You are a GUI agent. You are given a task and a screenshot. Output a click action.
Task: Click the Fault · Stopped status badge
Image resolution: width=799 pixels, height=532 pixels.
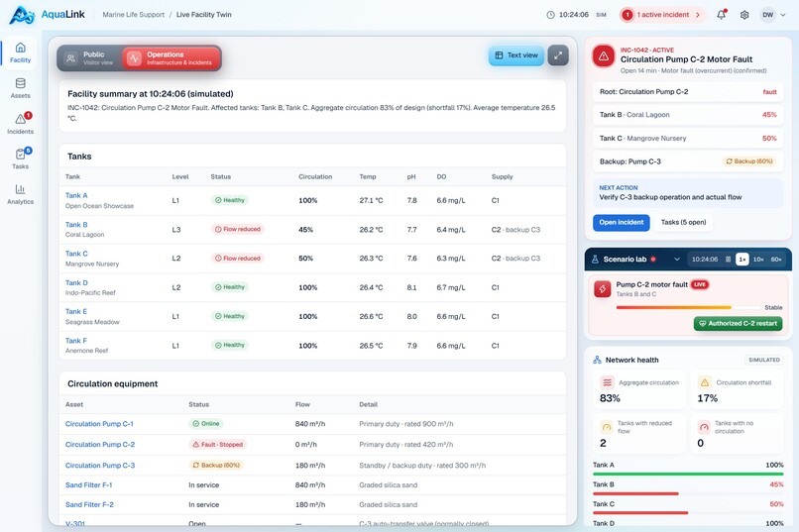217,445
